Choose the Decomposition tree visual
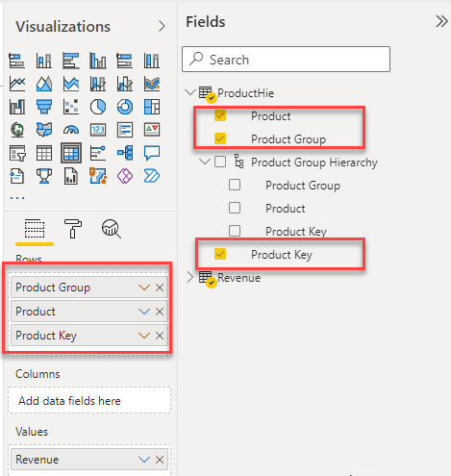Screen dimensions: 451x476 pos(125,153)
